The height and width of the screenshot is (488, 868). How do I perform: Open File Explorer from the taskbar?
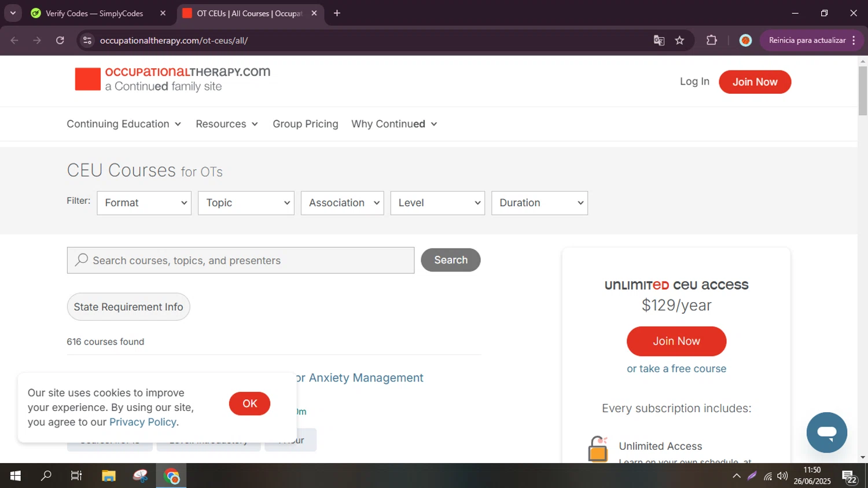109,476
